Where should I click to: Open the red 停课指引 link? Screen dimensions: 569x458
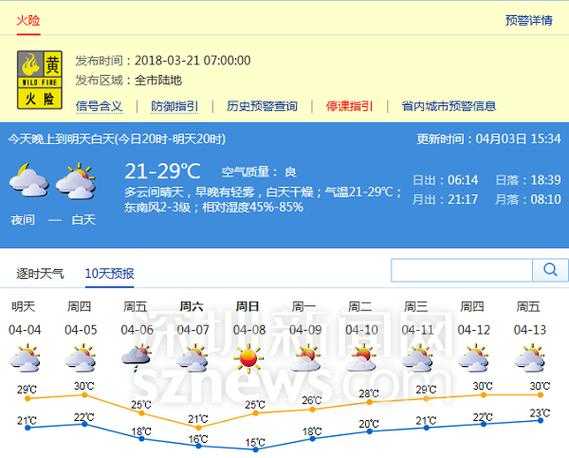point(349,106)
